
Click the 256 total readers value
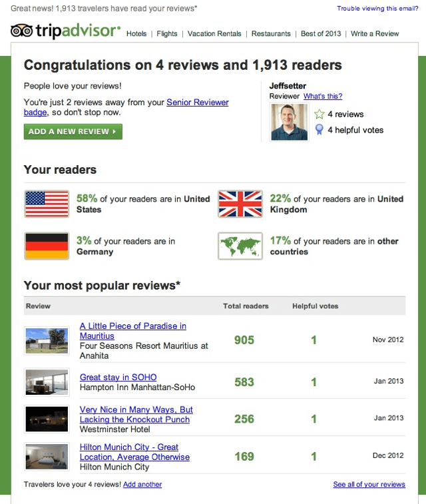click(x=244, y=419)
